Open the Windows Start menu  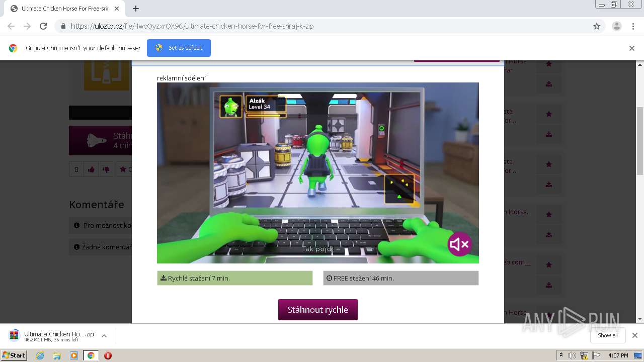pos(14,355)
